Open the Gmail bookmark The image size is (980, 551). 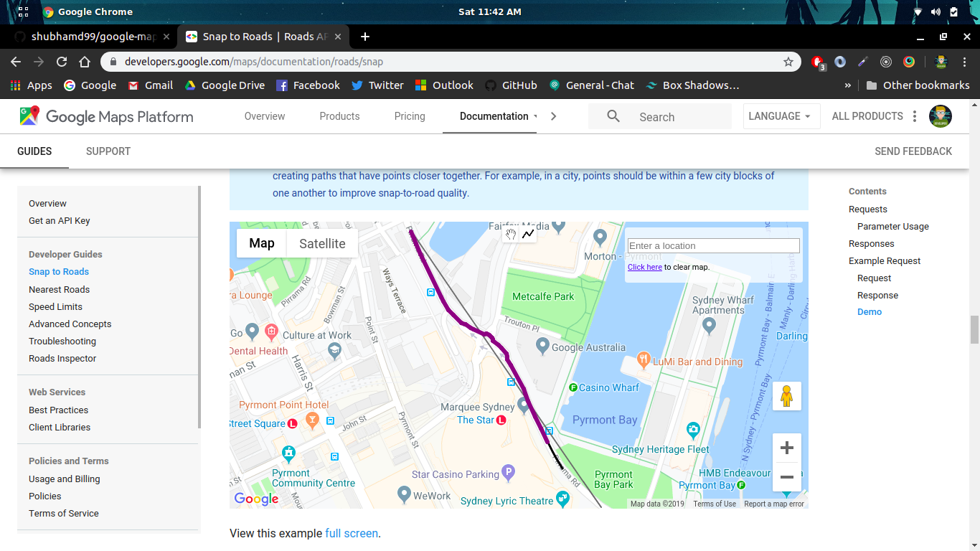coord(151,85)
